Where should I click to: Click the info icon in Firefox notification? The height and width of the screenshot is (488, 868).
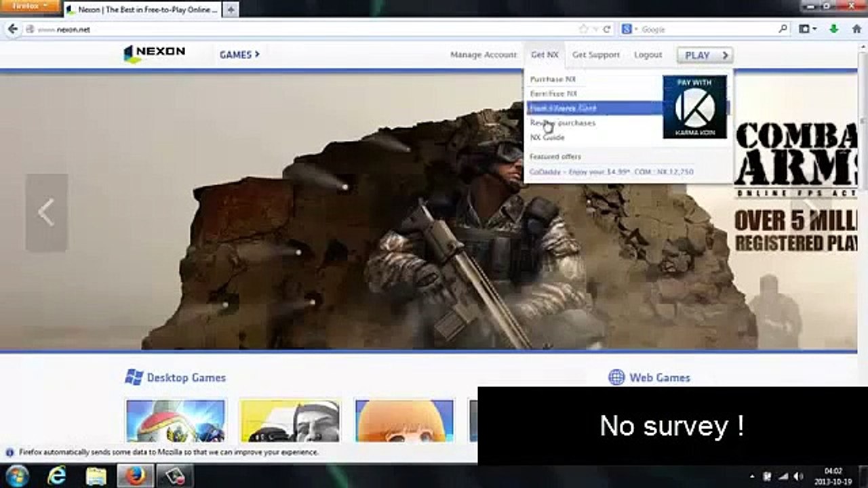10,452
